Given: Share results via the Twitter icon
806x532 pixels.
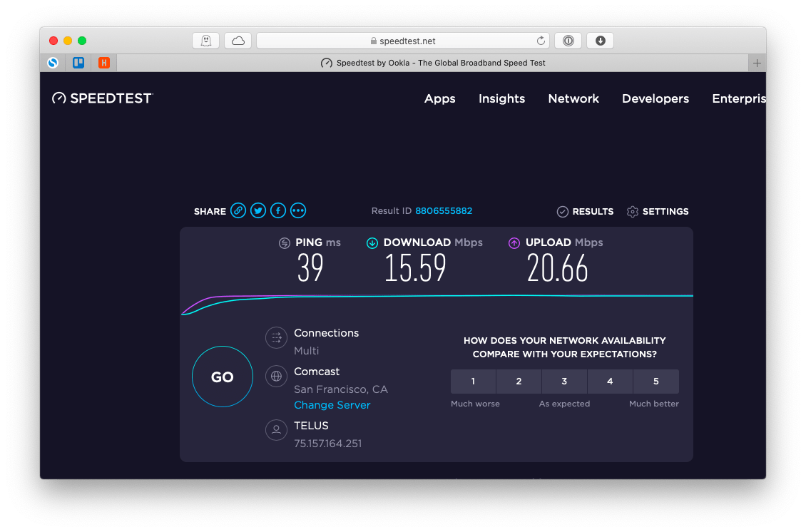Looking at the screenshot, I should coord(258,210).
